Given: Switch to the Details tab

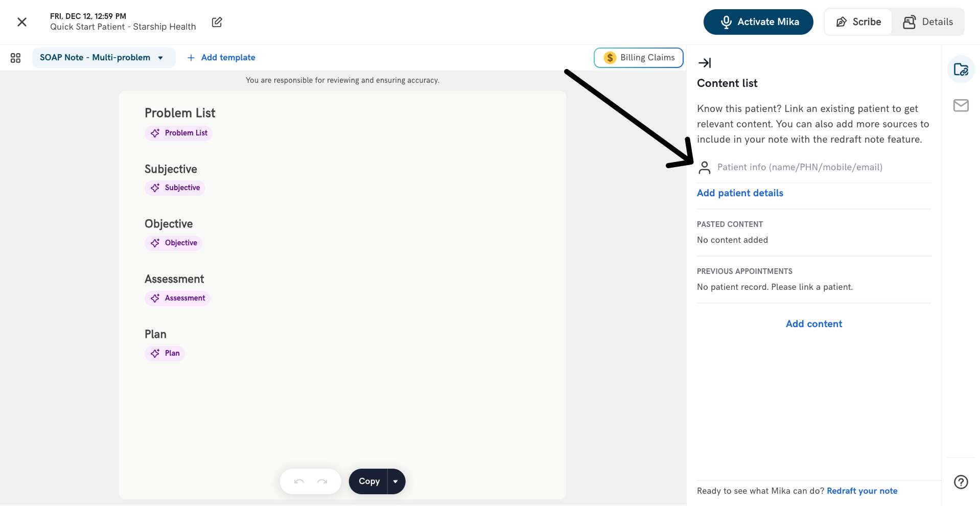Looking at the screenshot, I should (928, 22).
